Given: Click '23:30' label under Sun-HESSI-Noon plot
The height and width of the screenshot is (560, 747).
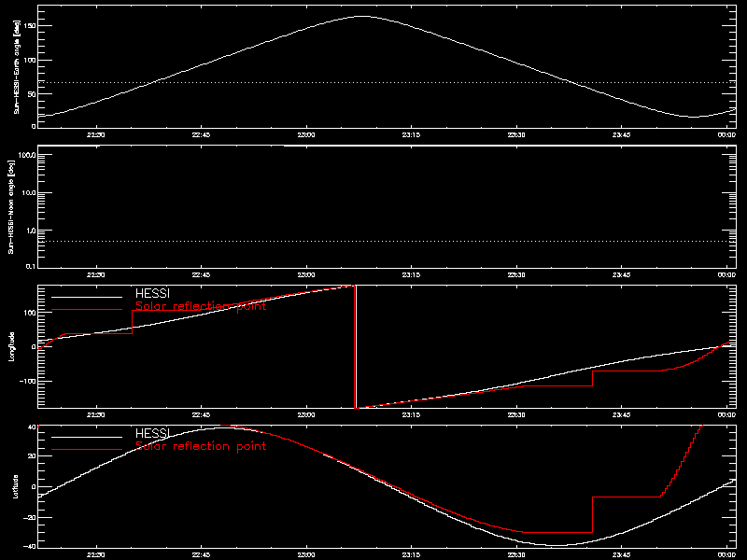Looking at the screenshot, I should (516, 275).
